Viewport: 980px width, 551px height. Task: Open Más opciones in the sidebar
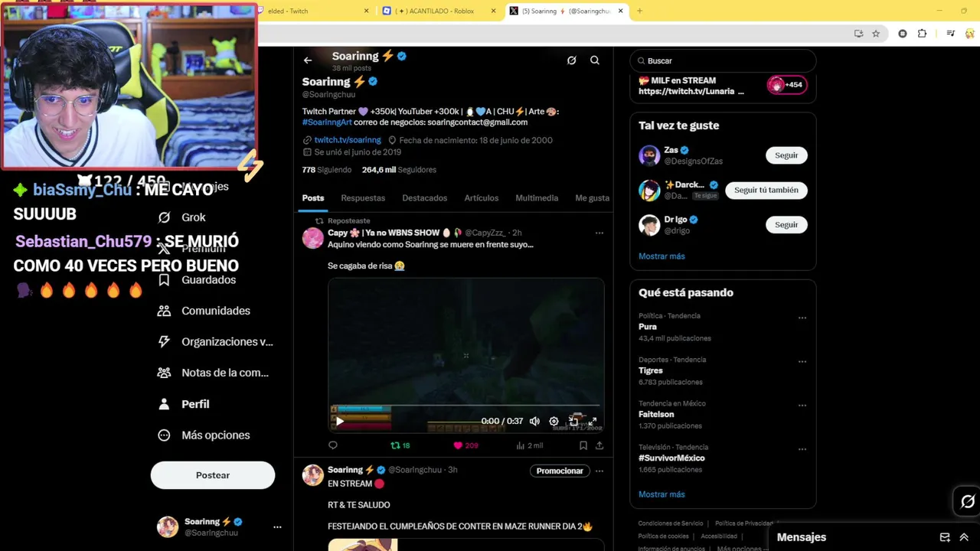[204, 435]
